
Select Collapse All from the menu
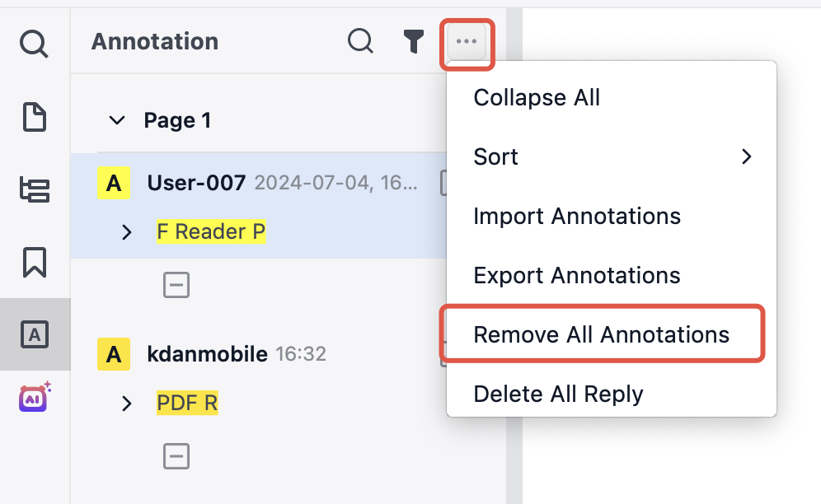(612, 97)
